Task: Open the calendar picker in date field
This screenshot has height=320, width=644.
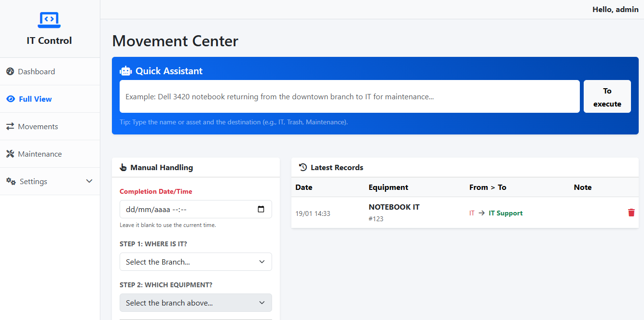Action: tap(261, 209)
